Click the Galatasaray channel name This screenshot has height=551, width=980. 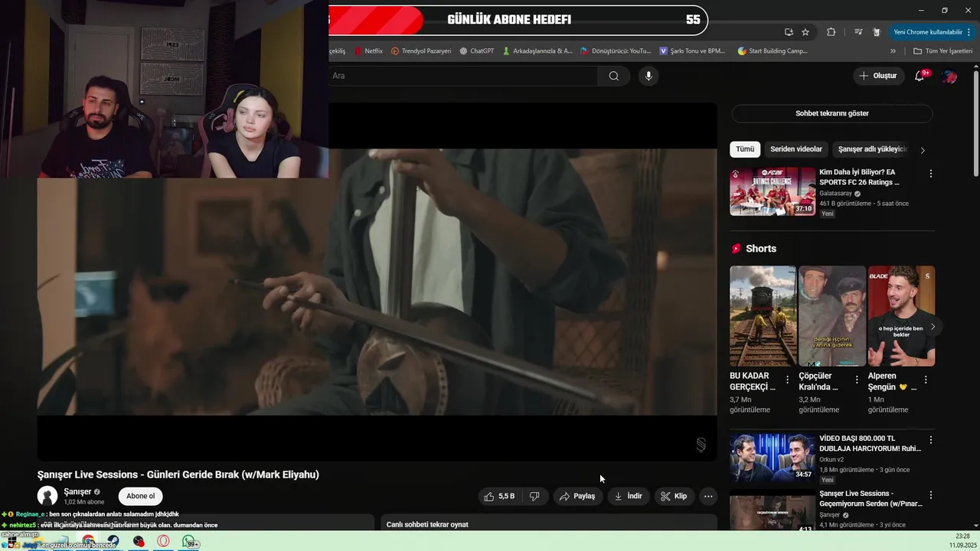[x=837, y=194]
